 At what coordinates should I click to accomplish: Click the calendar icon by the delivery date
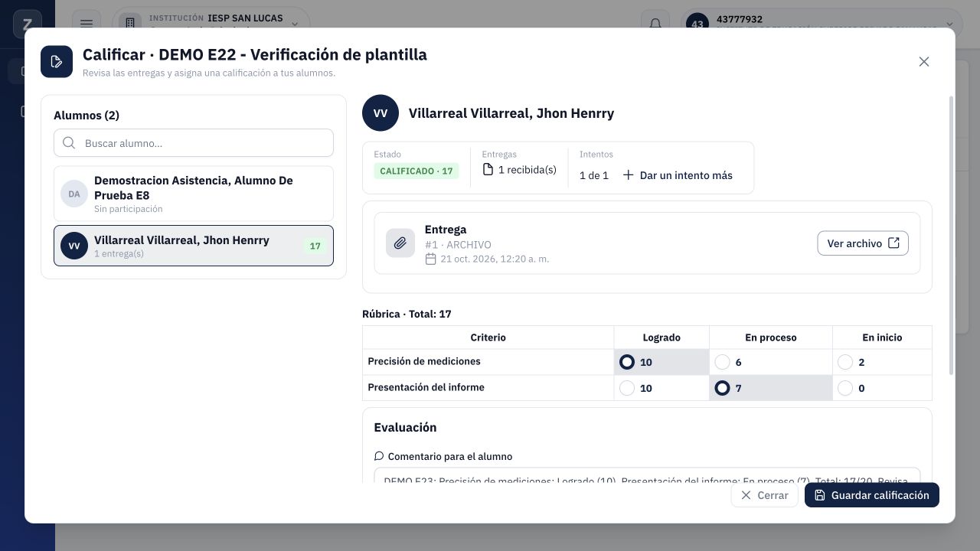(x=431, y=259)
